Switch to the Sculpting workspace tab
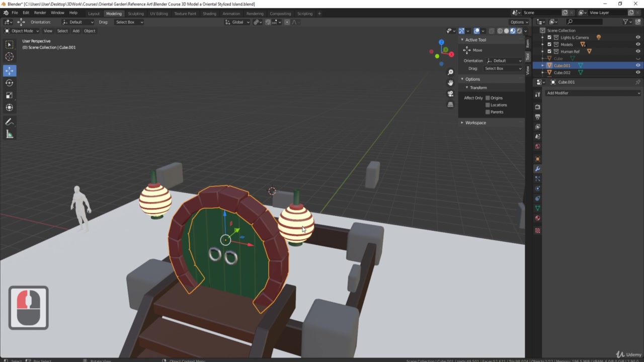Image resolution: width=644 pixels, height=362 pixels. tap(136, 14)
